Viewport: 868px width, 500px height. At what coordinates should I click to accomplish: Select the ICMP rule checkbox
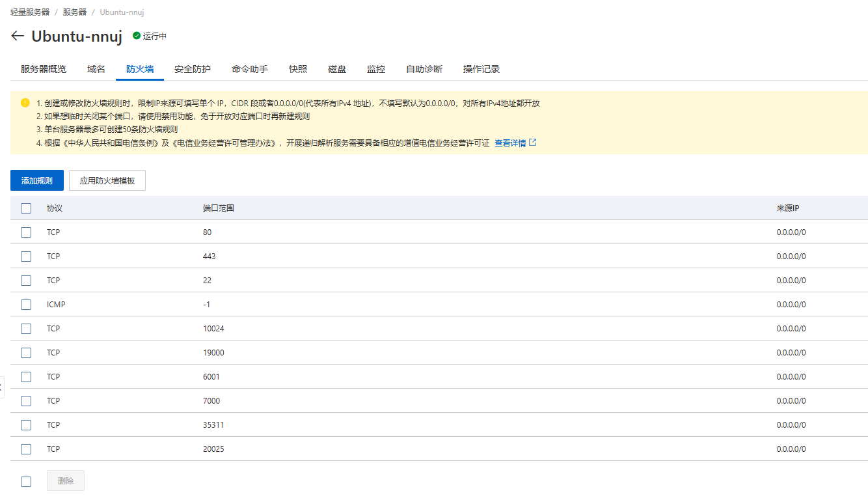[x=26, y=305]
